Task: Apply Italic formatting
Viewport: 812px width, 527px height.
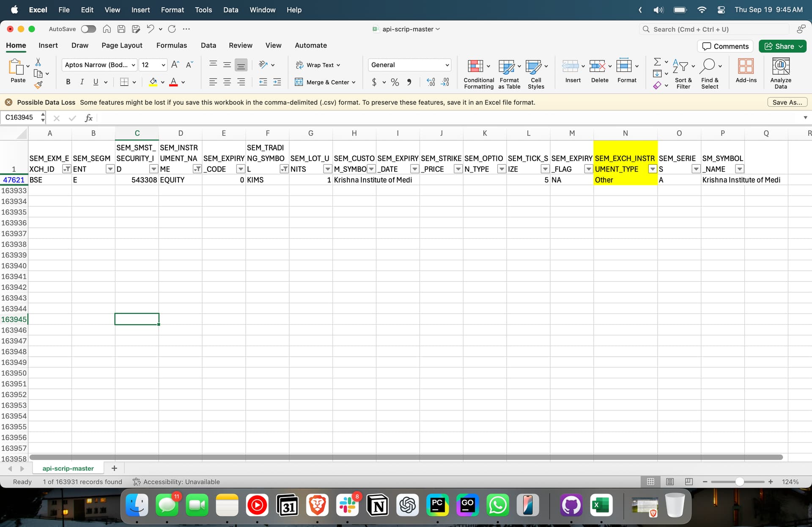Action: 82,82
